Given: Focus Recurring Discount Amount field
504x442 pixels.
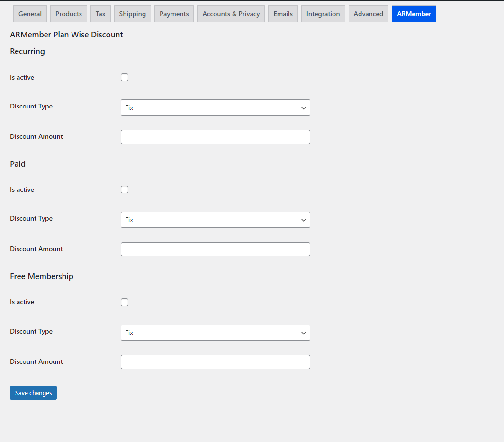Looking at the screenshot, I should coord(216,137).
